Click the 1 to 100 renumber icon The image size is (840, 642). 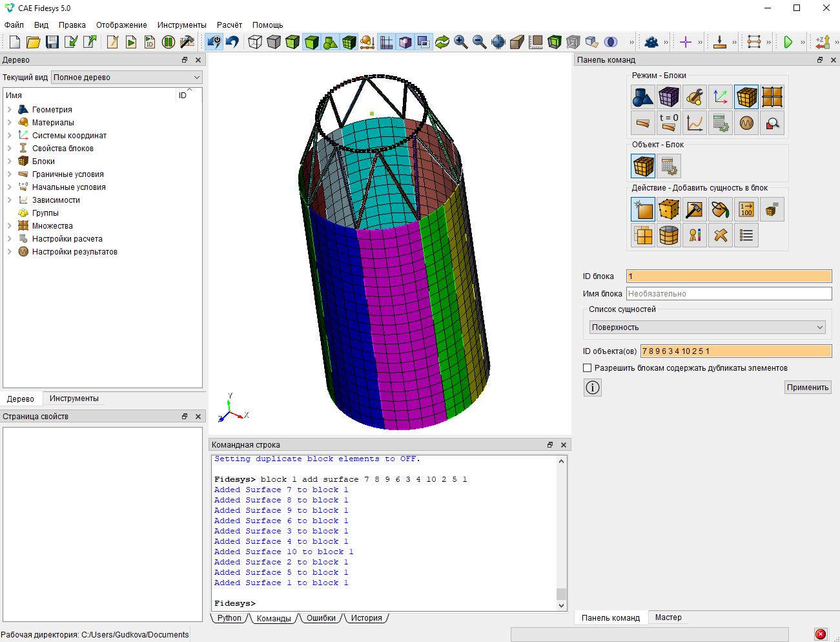tap(746, 209)
